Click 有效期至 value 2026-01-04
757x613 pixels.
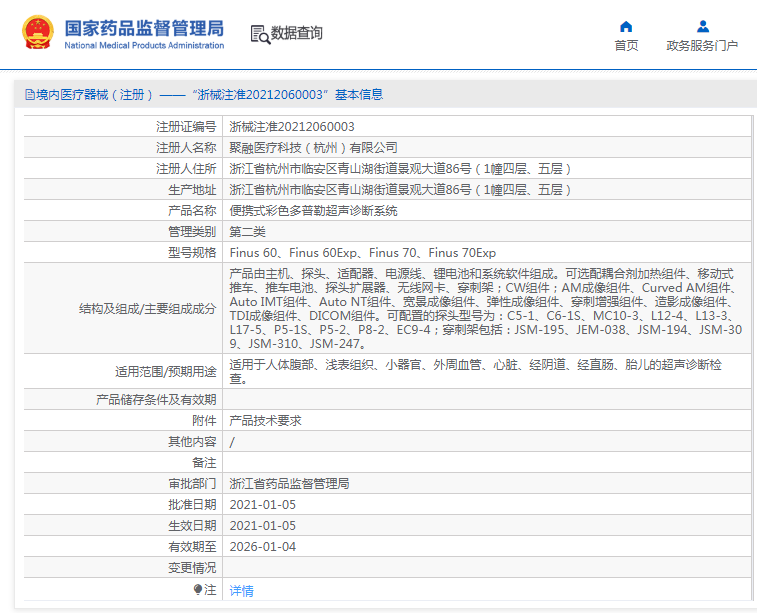[x=263, y=547]
